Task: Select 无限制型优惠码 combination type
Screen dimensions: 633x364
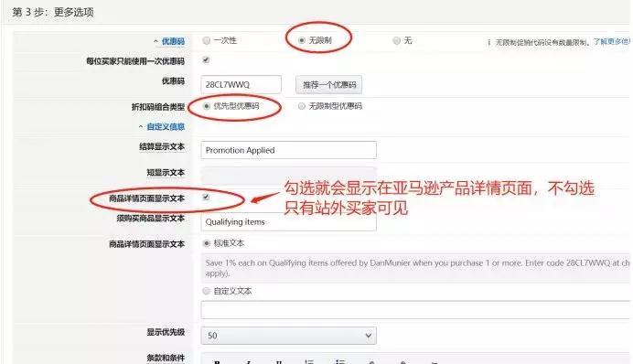Action: point(302,106)
